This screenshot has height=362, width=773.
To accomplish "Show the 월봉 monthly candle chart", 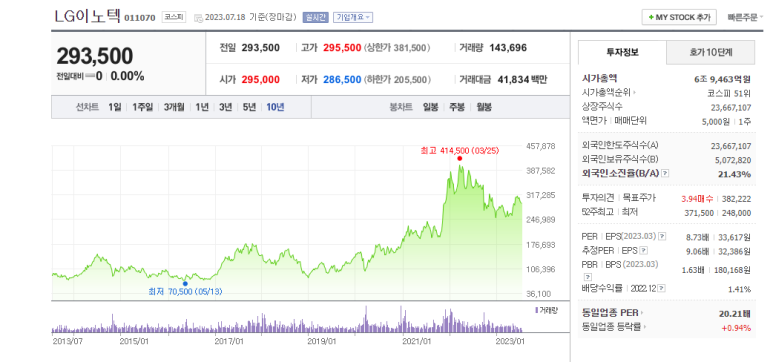I will [484, 107].
